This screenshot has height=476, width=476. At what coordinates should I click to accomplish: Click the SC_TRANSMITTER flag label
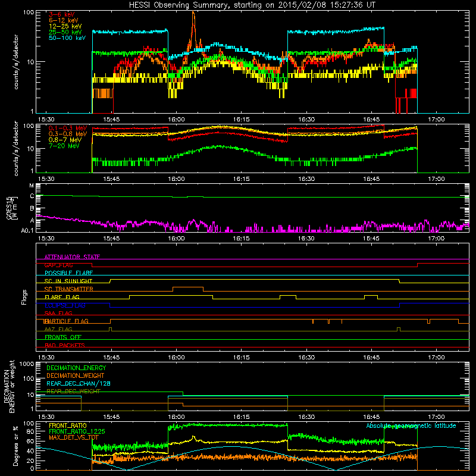pos(68,289)
